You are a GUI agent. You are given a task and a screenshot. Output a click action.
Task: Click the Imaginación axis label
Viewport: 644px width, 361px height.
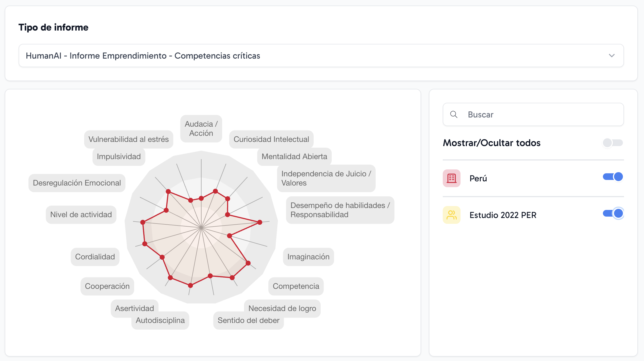[x=308, y=257]
